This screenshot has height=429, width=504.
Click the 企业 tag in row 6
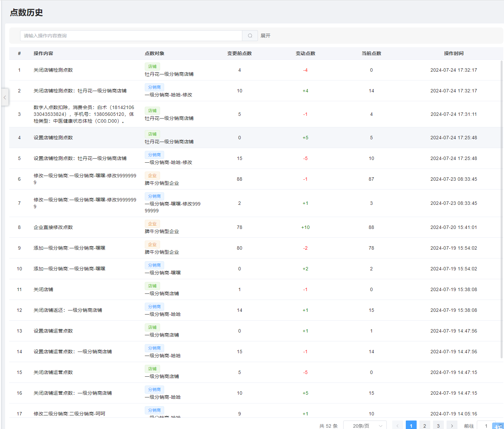[152, 176]
